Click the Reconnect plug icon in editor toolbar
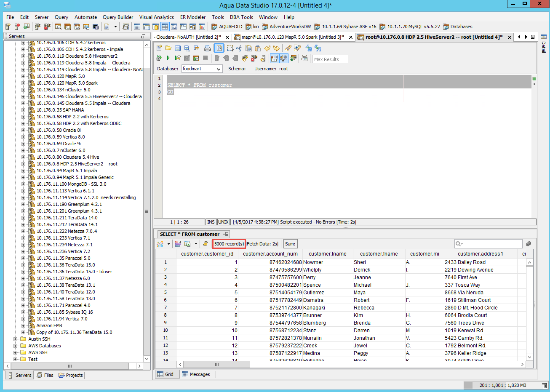Screen dimensions: 550x392 (245, 58)
